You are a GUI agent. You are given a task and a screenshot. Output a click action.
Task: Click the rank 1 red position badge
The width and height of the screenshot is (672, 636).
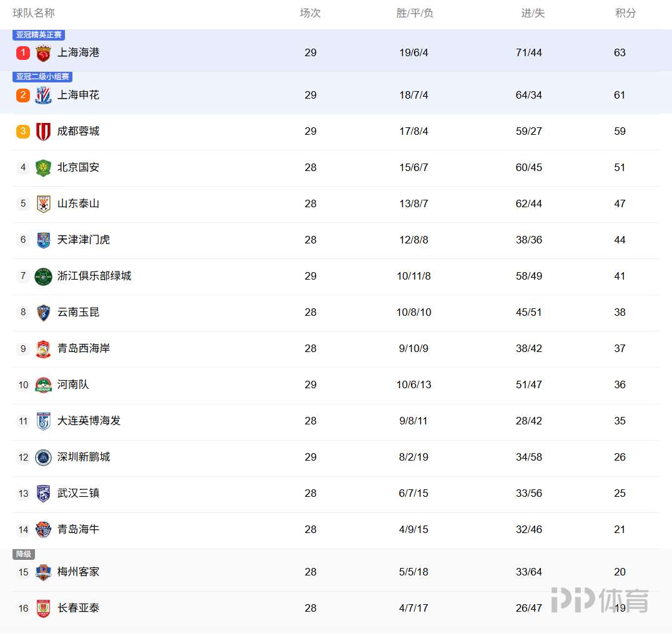tap(23, 52)
